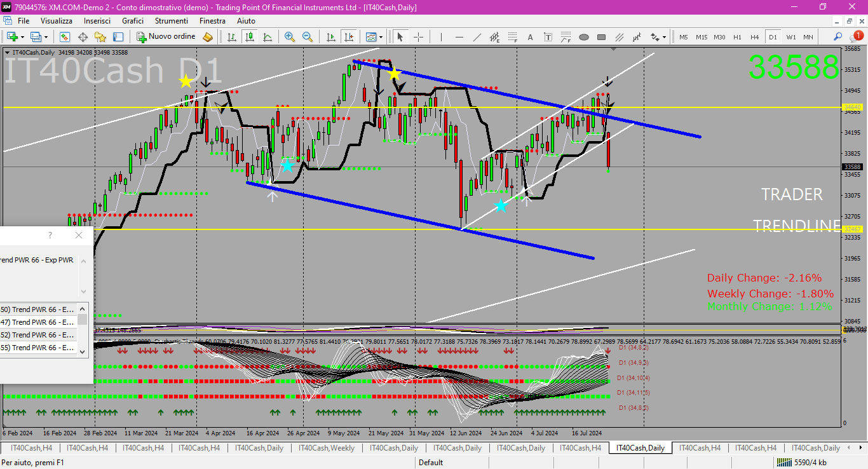Select the '55) Trend PWR 66' list row
Viewport: 868px width, 469px height.
[38, 348]
